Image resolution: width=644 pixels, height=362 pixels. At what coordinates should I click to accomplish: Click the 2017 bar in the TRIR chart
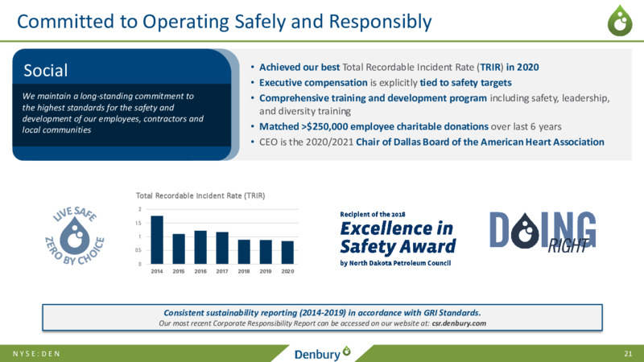(222, 248)
